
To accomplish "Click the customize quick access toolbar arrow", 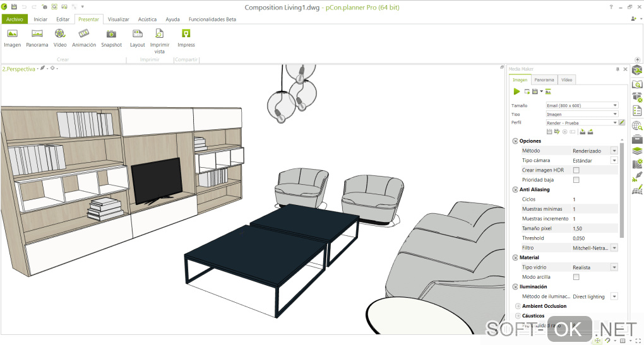I will tap(83, 7).
